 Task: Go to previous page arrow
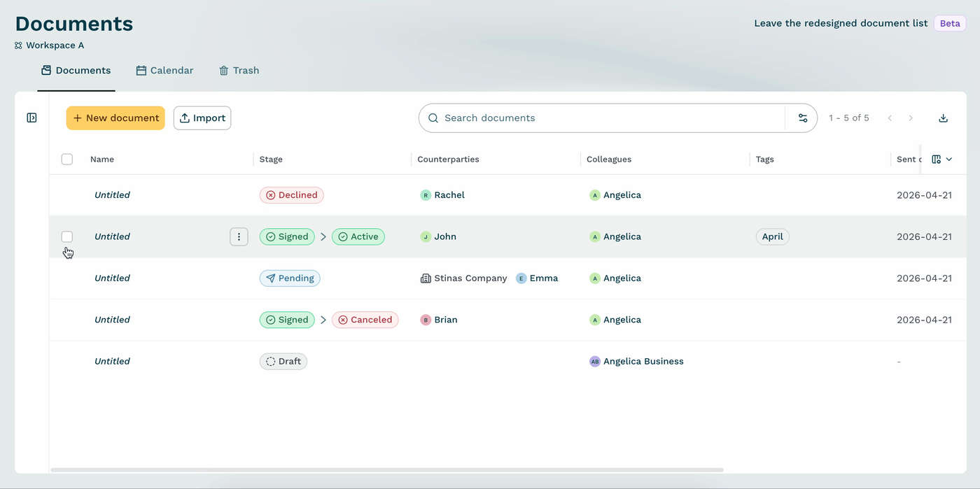pyautogui.click(x=890, y=118)
